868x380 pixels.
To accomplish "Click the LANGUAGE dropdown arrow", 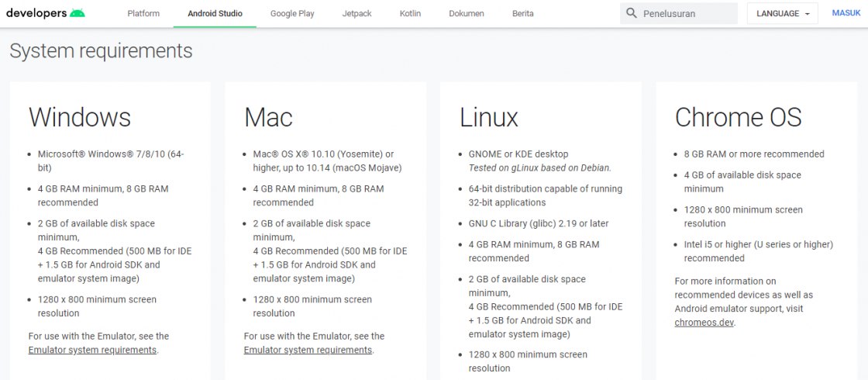I will click(x=808, y=14).
